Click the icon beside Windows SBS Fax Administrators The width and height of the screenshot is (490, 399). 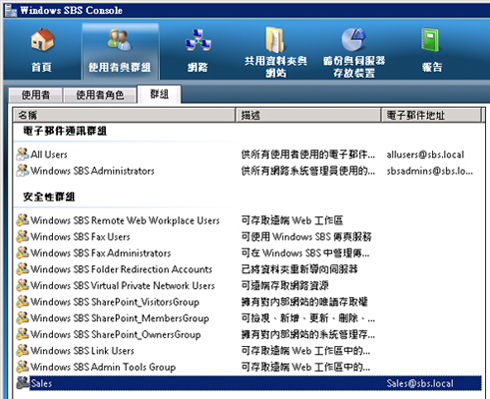coord(23,253)
